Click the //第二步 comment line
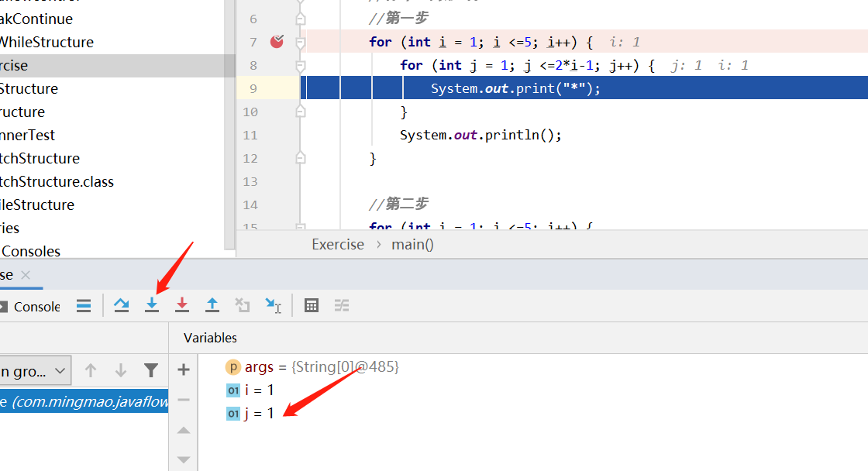This screenshot has height=471, width=868. 398,205
